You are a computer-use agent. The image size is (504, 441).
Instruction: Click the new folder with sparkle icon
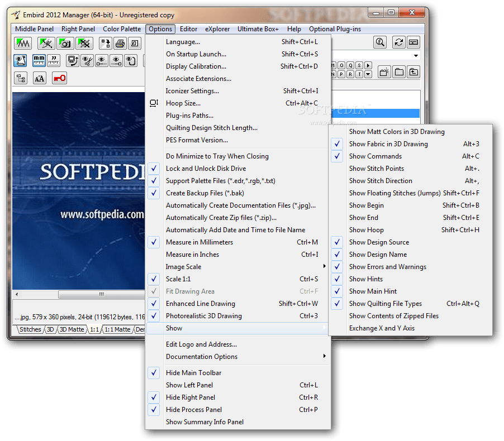tap(384, 72)
